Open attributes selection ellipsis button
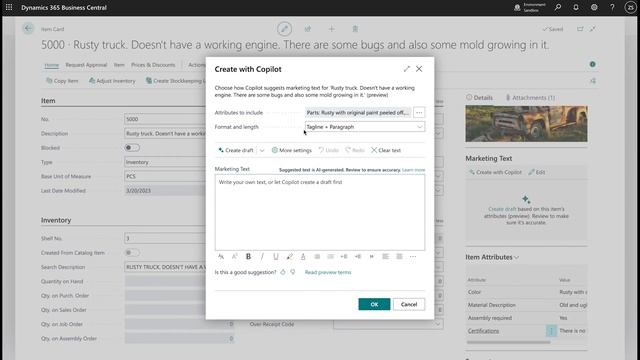 [419, 112]
